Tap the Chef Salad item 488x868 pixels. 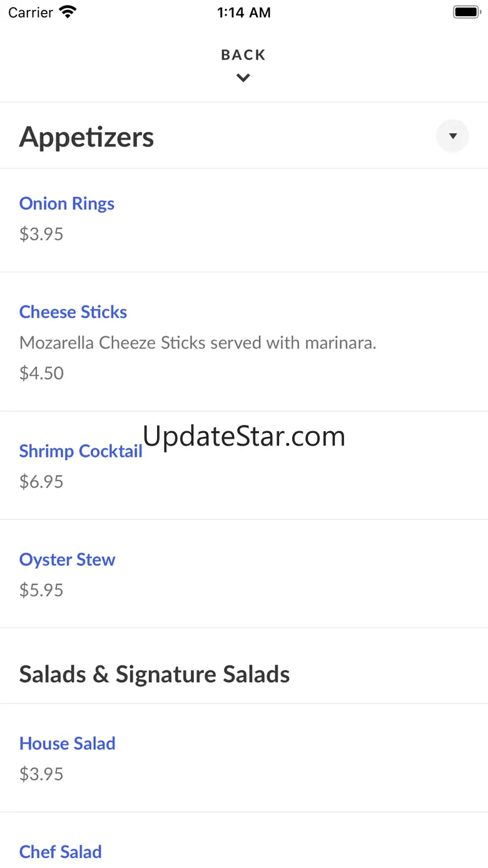coord(61,852)
